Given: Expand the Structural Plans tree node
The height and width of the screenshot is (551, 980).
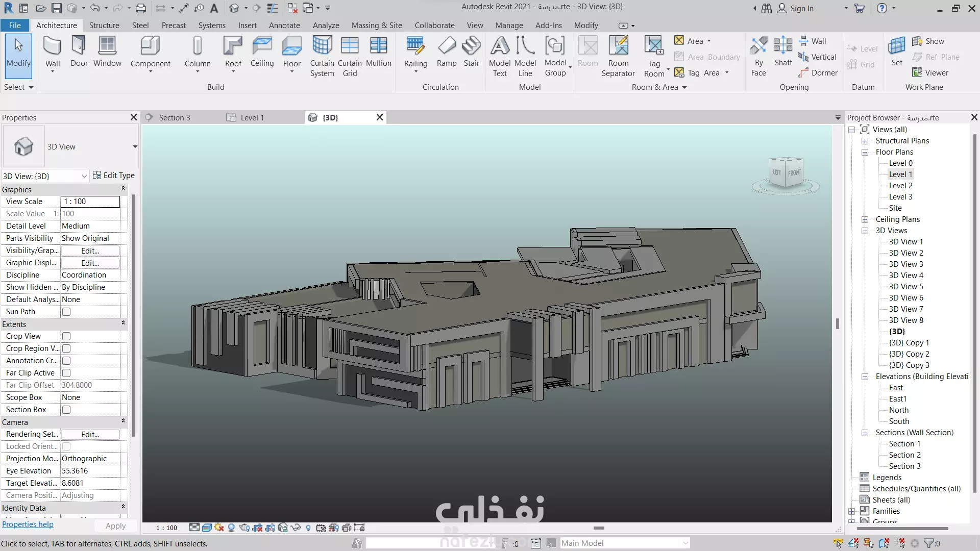Looking at the screenshot, I should click(865, 141).
